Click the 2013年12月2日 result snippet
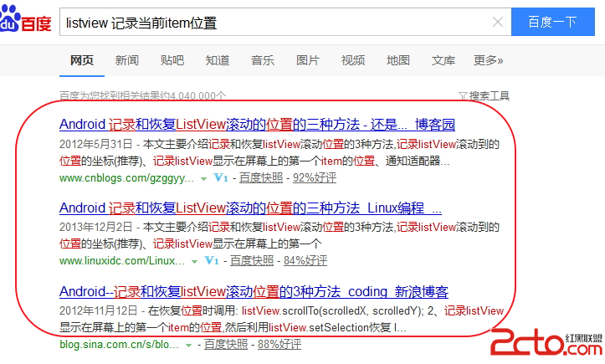The image size is (605, 364). [x=279, y=235]
